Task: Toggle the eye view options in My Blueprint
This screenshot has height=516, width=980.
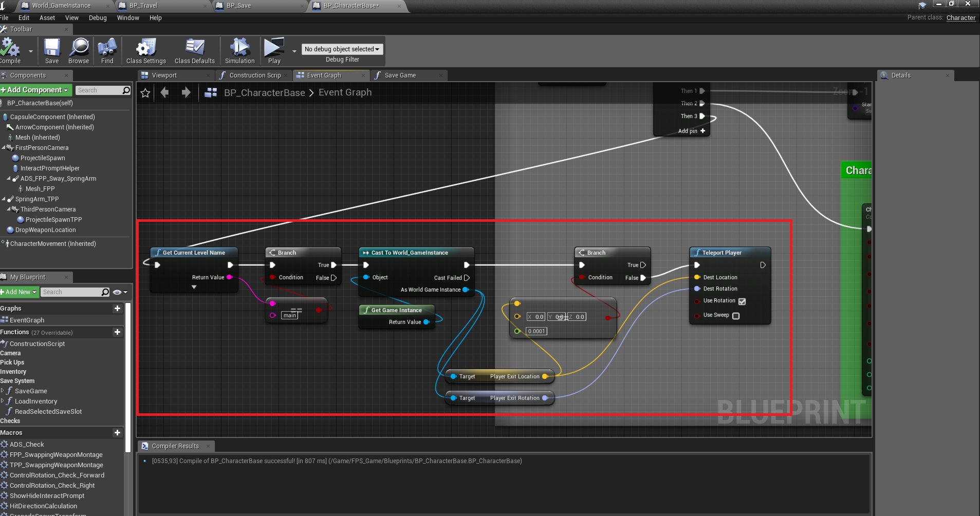Action: (x=118, y=292)
